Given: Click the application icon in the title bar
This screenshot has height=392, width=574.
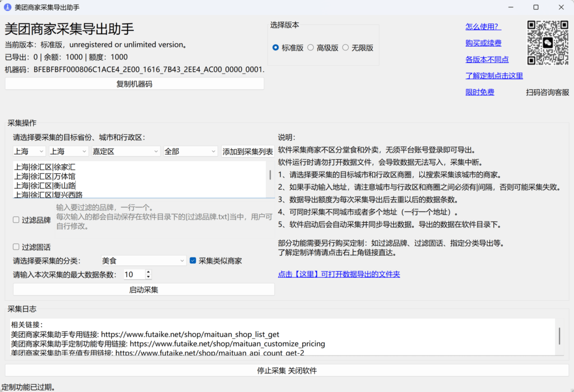Looking at the screenshot, I should [8, 7].
